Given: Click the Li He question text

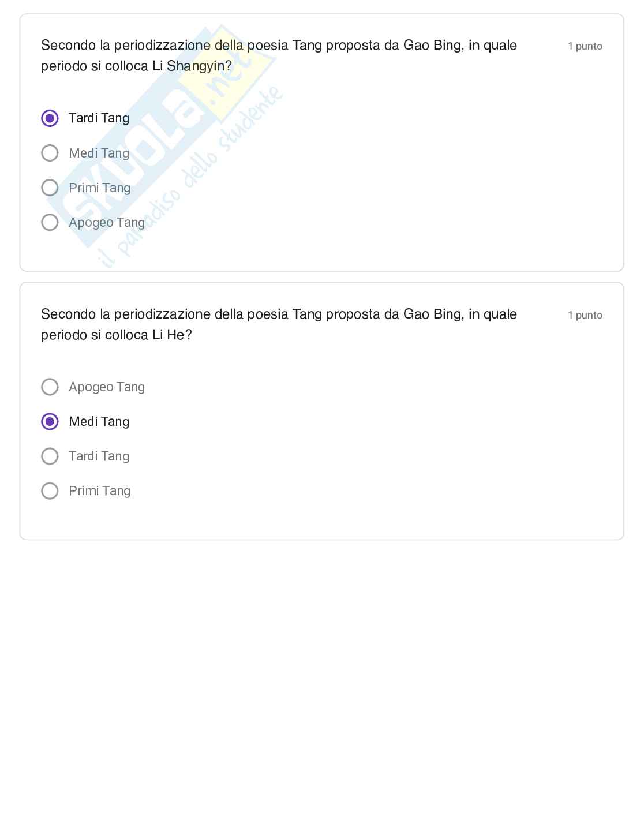Looking at the screenshot, I should 279,324.
